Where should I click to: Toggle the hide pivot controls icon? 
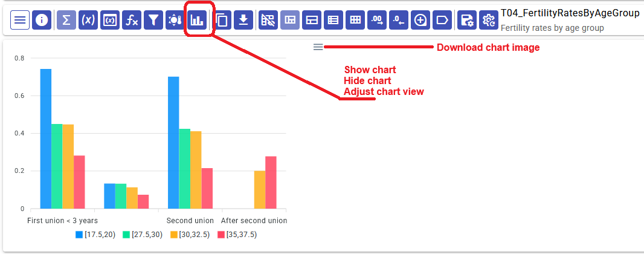point(269,20)
